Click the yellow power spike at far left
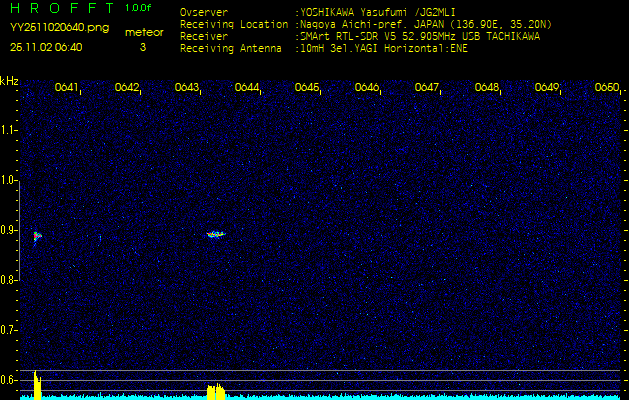 pyautogui.click(x=37, y=384)
